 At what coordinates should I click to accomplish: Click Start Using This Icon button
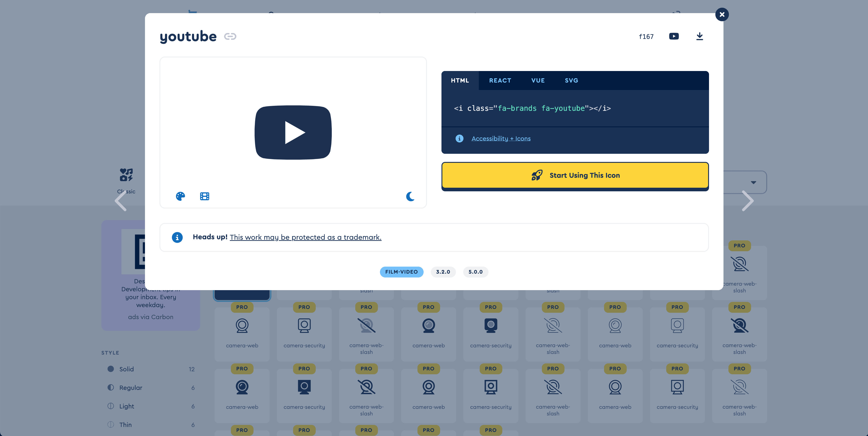[576, 175]
